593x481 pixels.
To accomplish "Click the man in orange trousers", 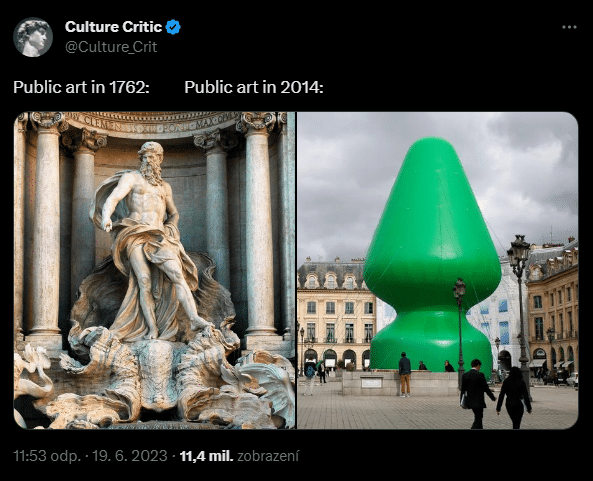I will click(405, 374).
